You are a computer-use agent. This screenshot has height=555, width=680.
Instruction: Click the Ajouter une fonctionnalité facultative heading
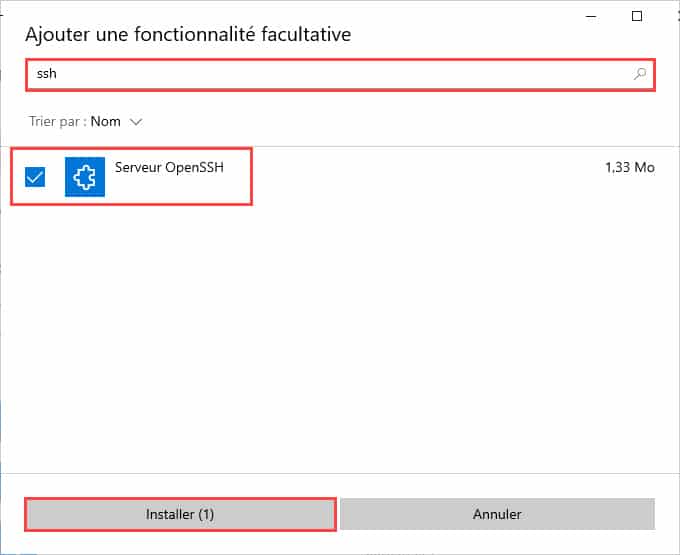pyautogui.click(x=188, y=34)
